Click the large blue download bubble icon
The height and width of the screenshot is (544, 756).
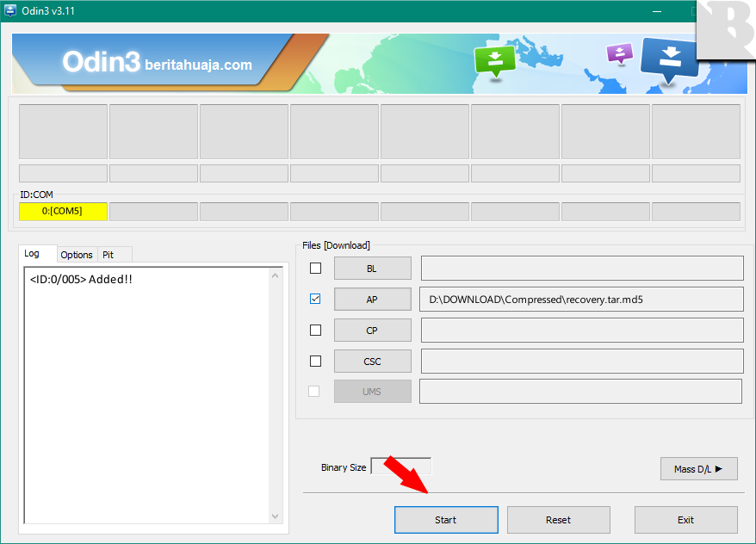[670, 59]
